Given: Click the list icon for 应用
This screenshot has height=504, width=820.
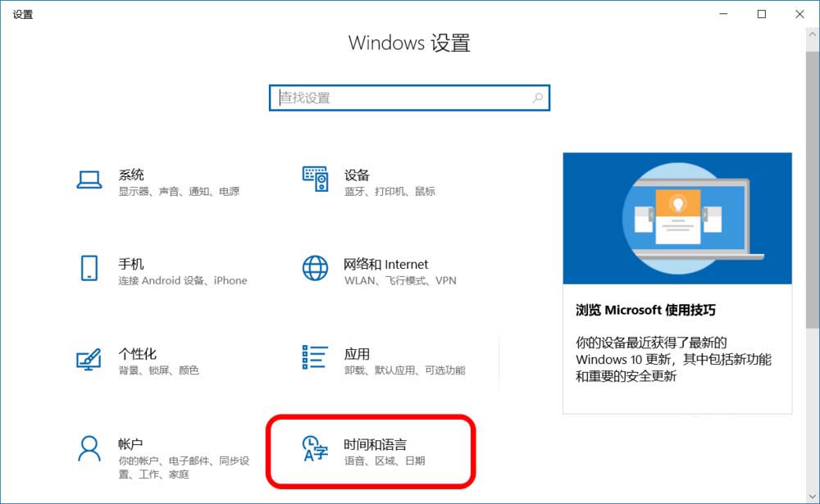Looking at the screenshot, I should (x=315, y=358).
